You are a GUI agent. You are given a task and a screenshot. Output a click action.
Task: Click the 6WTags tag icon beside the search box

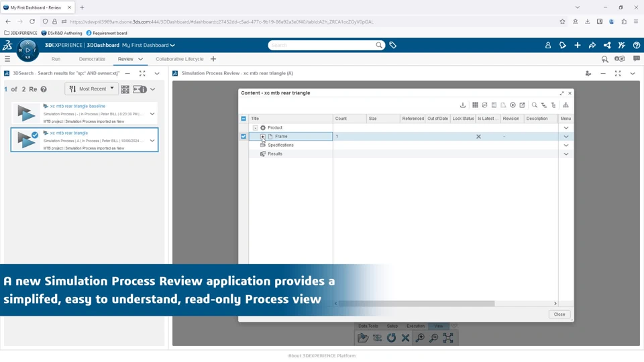pos(392,45)
